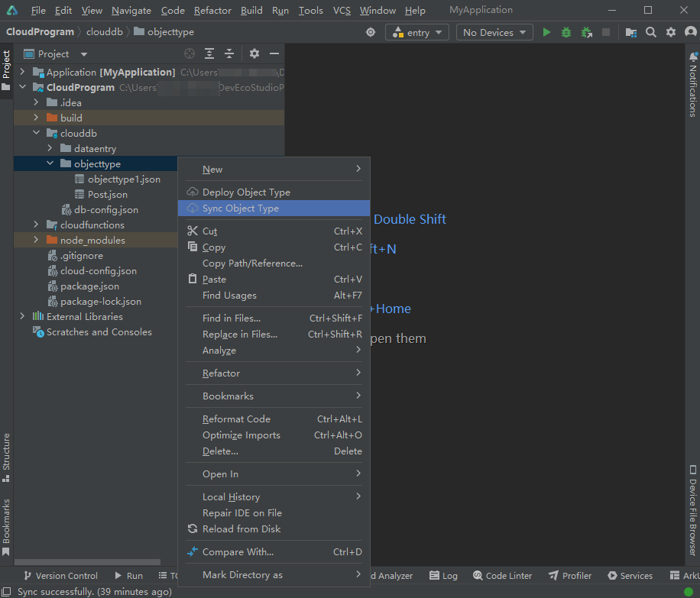Click Collapse All icon in Project panel
The image size is (700, 598).
229,54
